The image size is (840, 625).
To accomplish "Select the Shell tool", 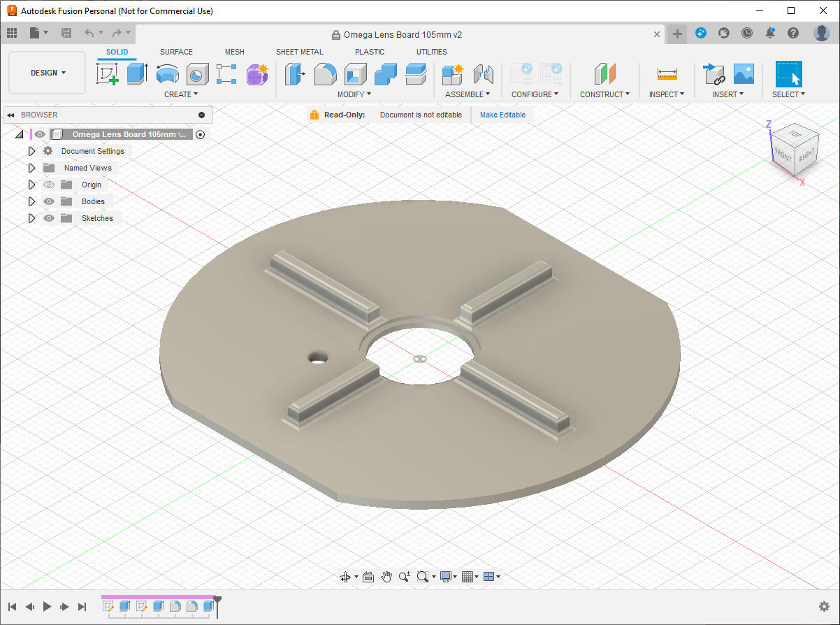I will click(x=356, y=73).
